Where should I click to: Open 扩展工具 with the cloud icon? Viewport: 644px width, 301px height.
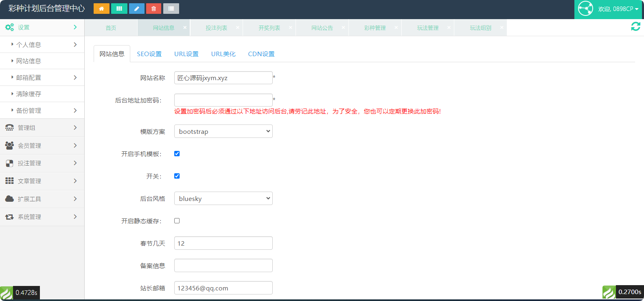coord(41,199)
